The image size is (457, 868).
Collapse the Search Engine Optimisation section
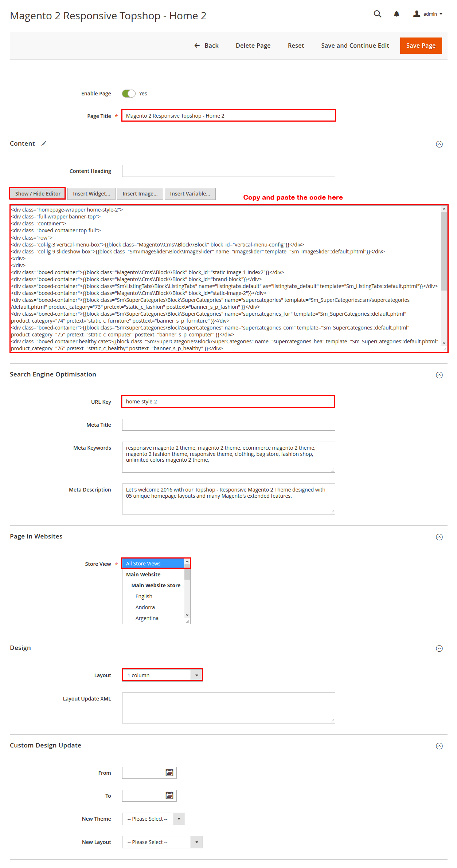click(440, 375)
